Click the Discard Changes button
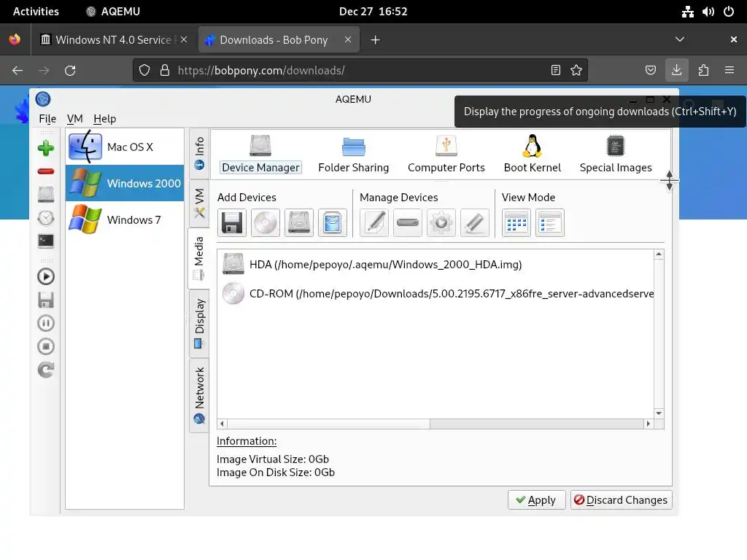 click(622, 500)
